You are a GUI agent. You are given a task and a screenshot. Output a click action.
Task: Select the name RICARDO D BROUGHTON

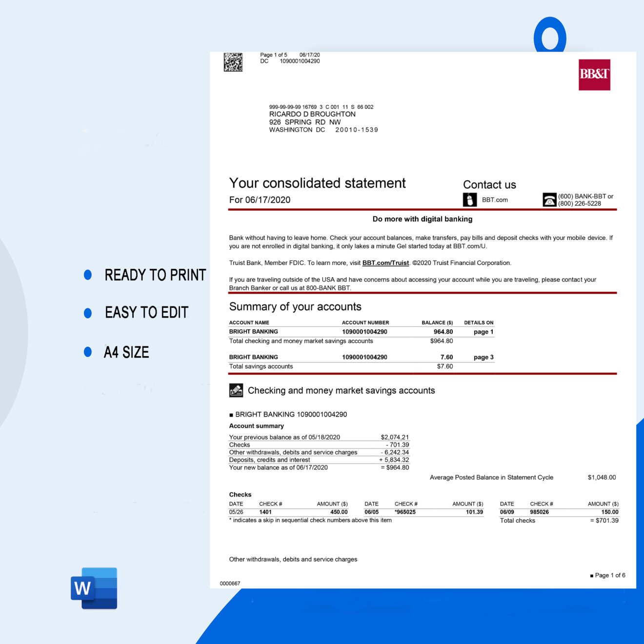[312, 114]
